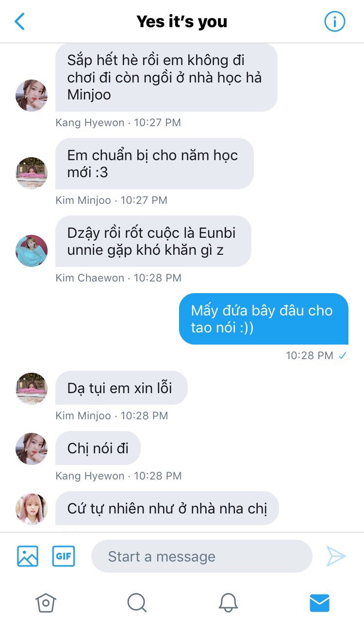Go to the Home tab
This screenshot has height=628, width=364.
46,603
